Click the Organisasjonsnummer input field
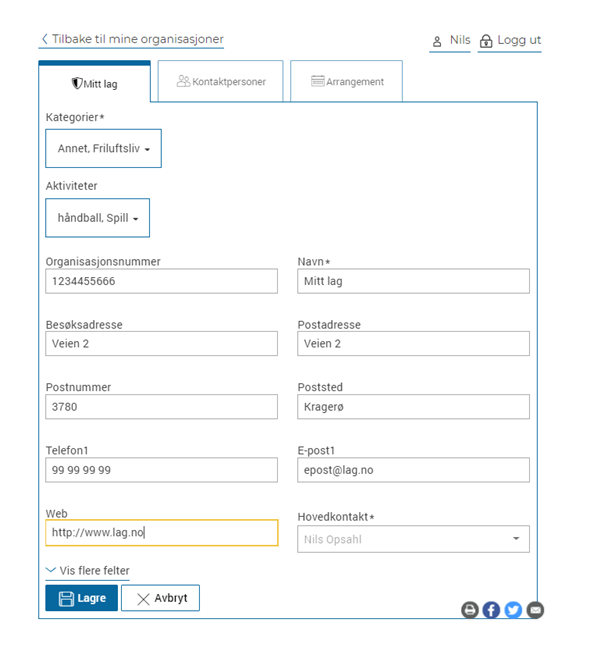The image size is (600, 647). point(161,281)
